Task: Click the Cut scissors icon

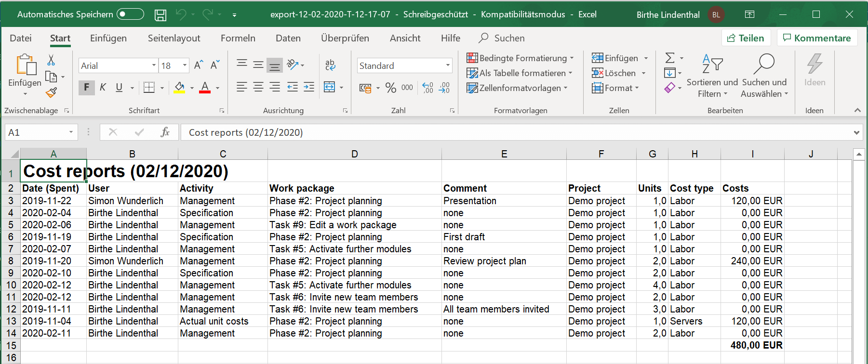Action: tap(51, 60)
